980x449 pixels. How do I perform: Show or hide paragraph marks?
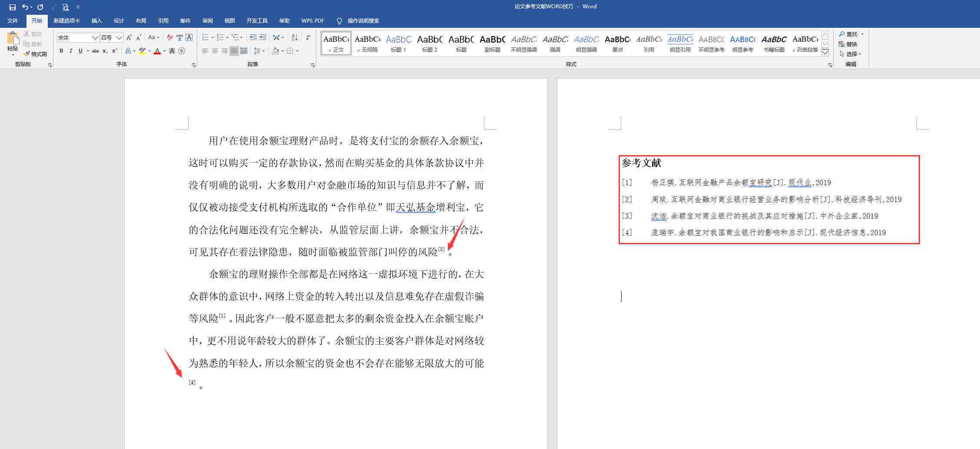pos(308,38)
